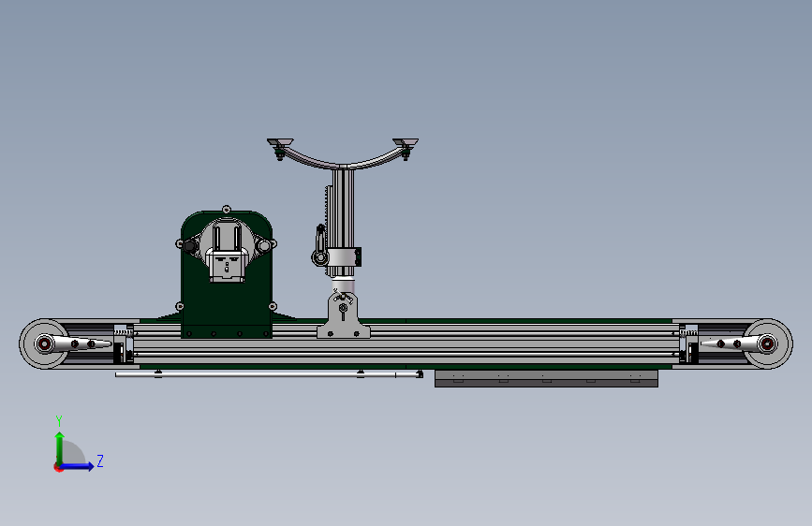Click the red X axis dot at triad origin
Image resolution: width=812 pixels, height=526 pixels.
58,467
